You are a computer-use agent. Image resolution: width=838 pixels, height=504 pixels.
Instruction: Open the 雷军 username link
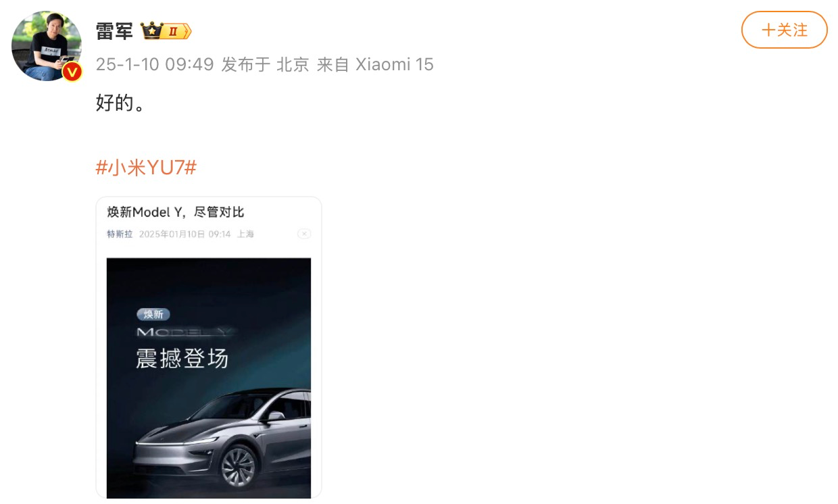(115, 31)
